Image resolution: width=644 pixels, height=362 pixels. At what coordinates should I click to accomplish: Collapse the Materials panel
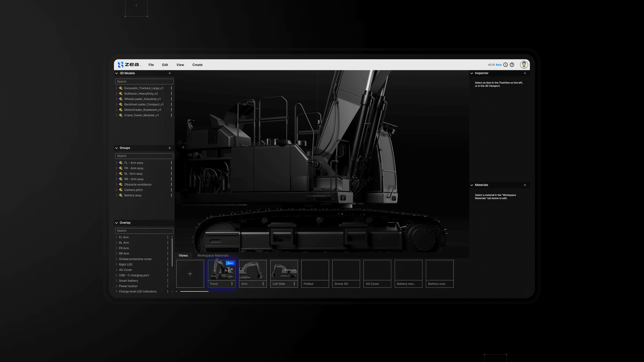(x=472, y=185)
